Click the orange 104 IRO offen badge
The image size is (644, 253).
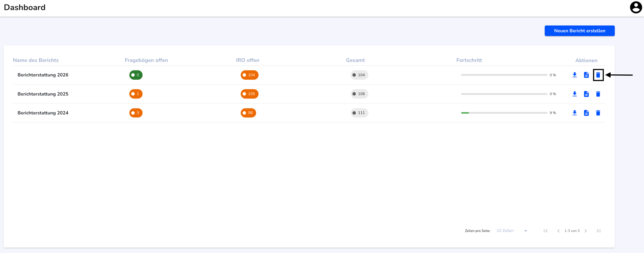click(249, 75)
